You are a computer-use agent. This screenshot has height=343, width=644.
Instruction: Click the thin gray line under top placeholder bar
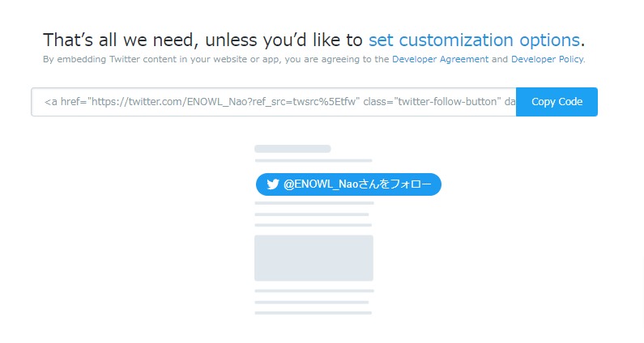point(313,160)
